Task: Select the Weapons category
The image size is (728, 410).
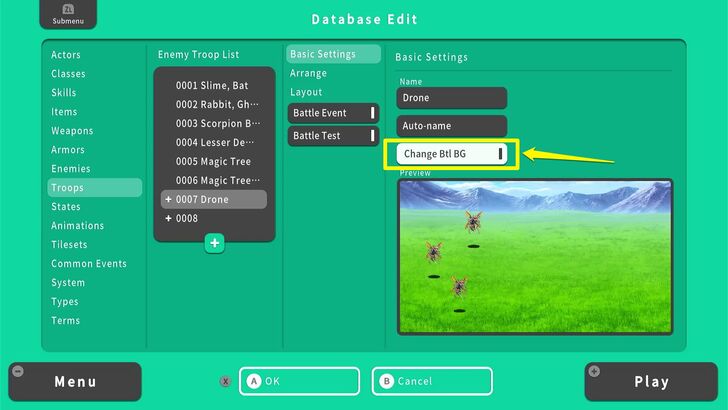Action: pyautogui.click(x=72, y=131)
